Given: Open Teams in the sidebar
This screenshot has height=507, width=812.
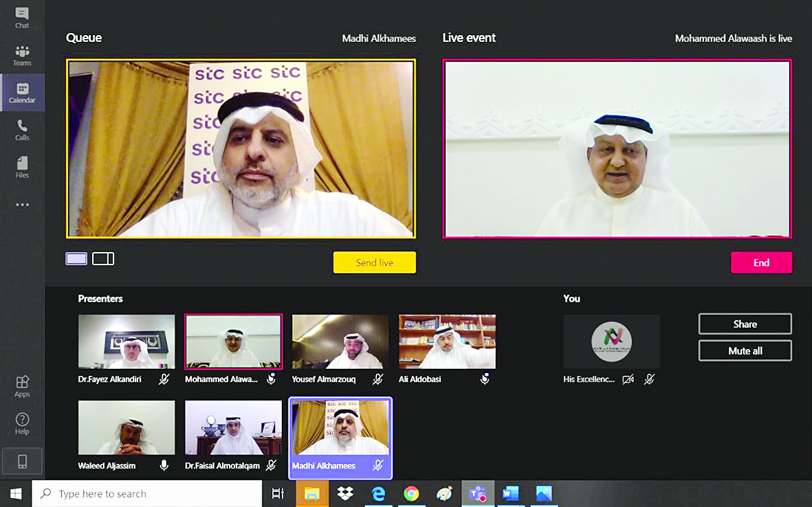Looking at the screenshot, I should pyautogui.click(x=22, y=56).
